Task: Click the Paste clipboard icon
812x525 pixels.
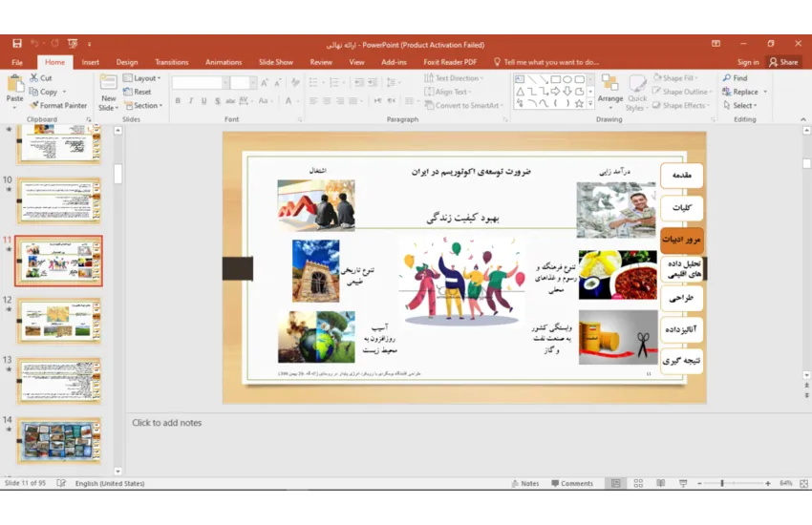Action: pos(14,89)
